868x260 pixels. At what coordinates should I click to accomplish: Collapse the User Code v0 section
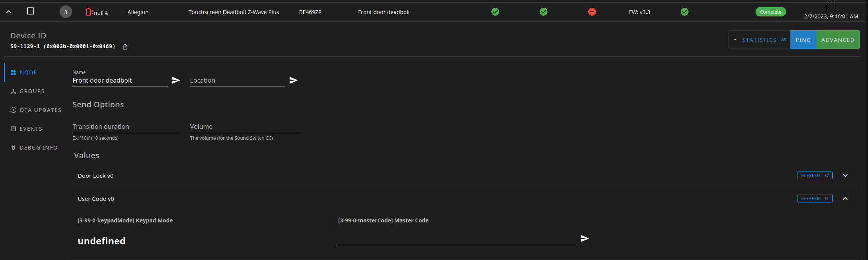845,199
